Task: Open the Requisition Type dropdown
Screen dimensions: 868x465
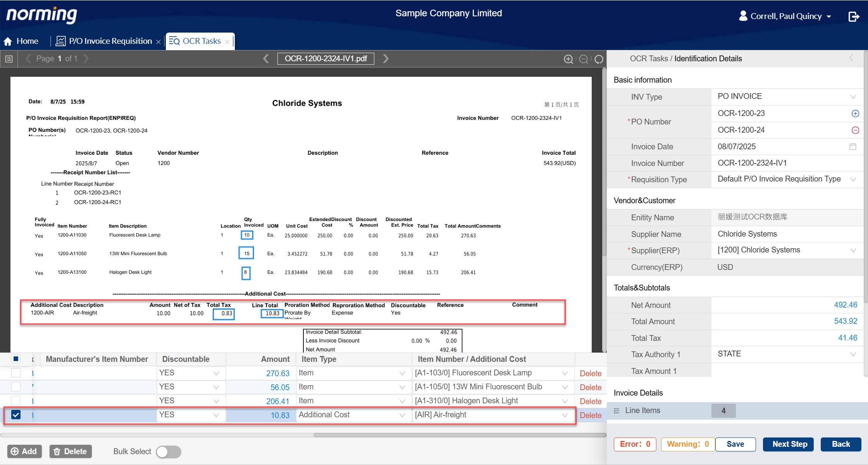Action: [x=853, y=180]
